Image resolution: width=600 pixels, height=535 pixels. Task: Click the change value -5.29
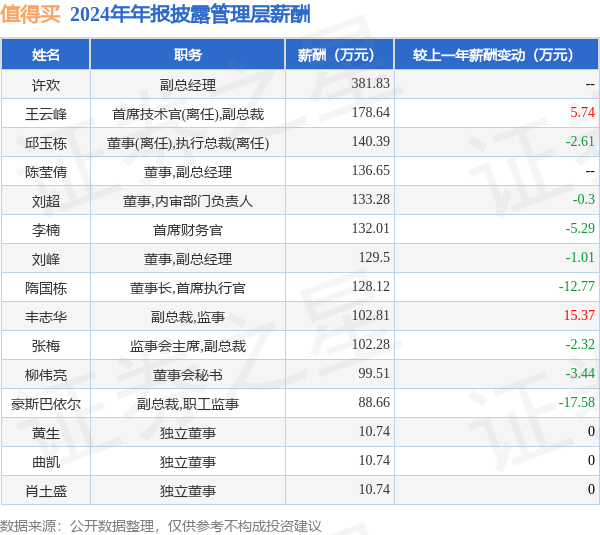580,228
